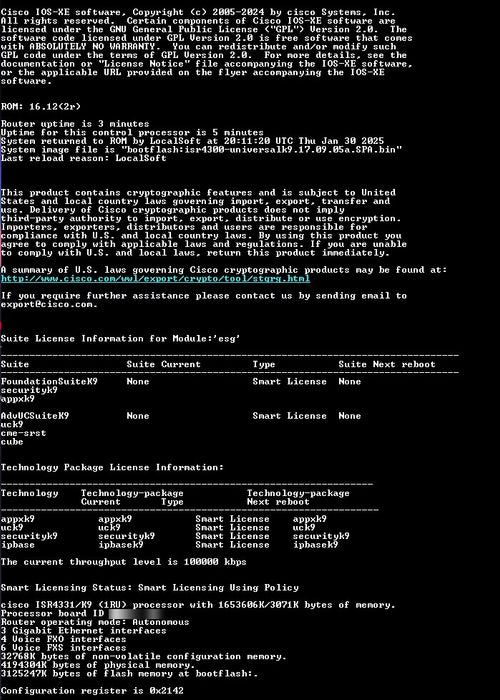Select the 'Smart Licensing Using Policy' status line
The width and height of the screenshot is (500, 700).
pyautogui.click(x=150, y=588)
